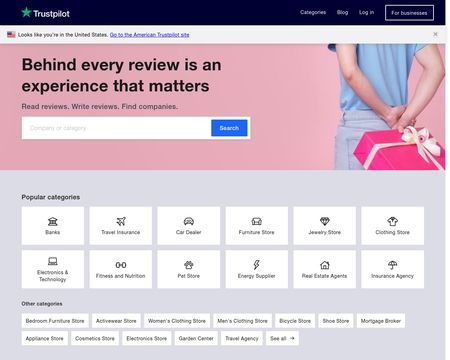The image size is (450, 360).
Task: Select the Activewear Store tag
Action: (116, 321)
